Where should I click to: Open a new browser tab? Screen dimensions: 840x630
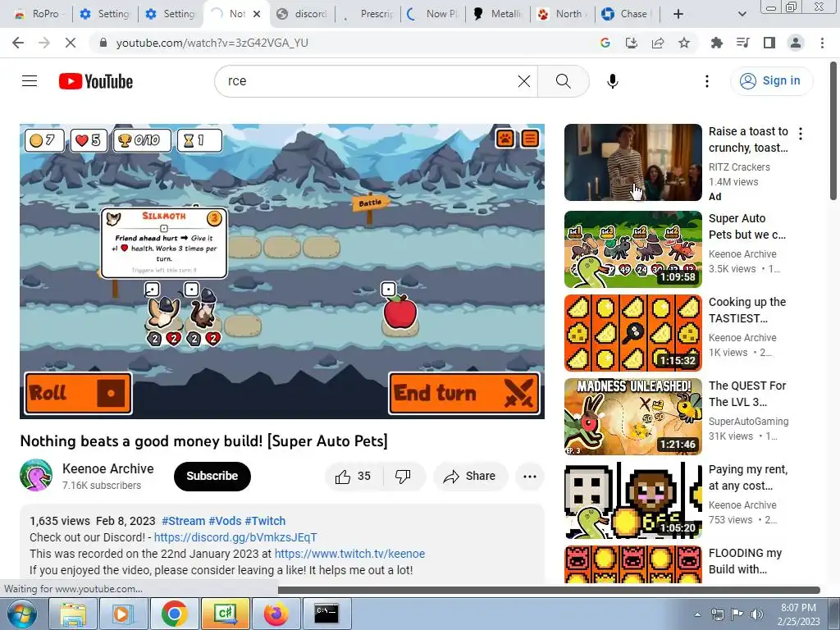[x=678, y=14]
